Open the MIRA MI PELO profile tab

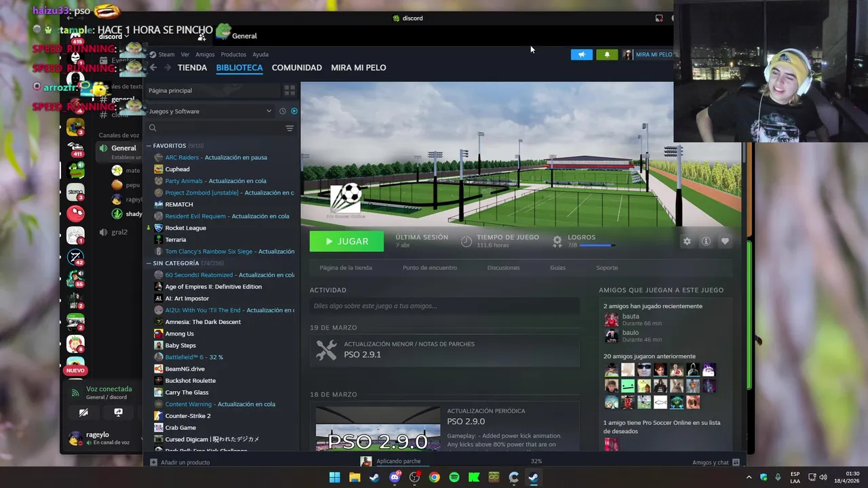(x=358, y=68)
